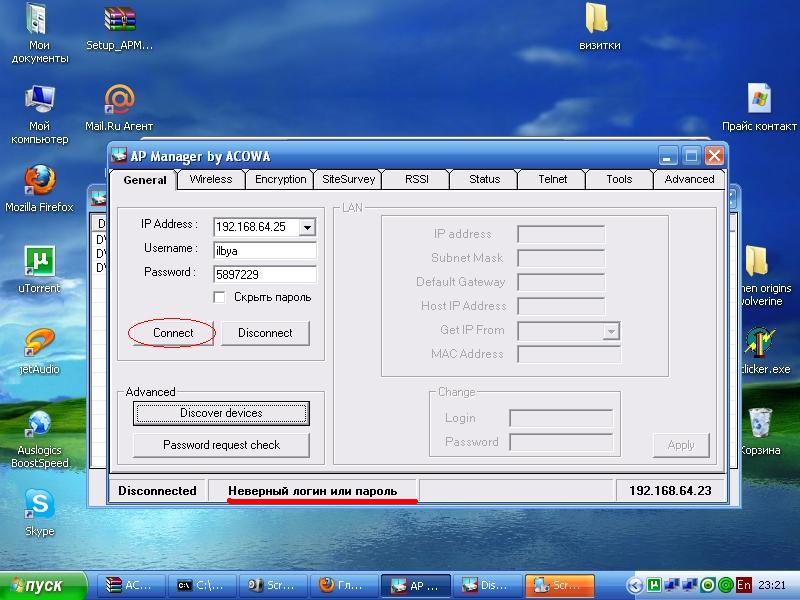Switch to the Wireless tab

[x=210, y=179]
